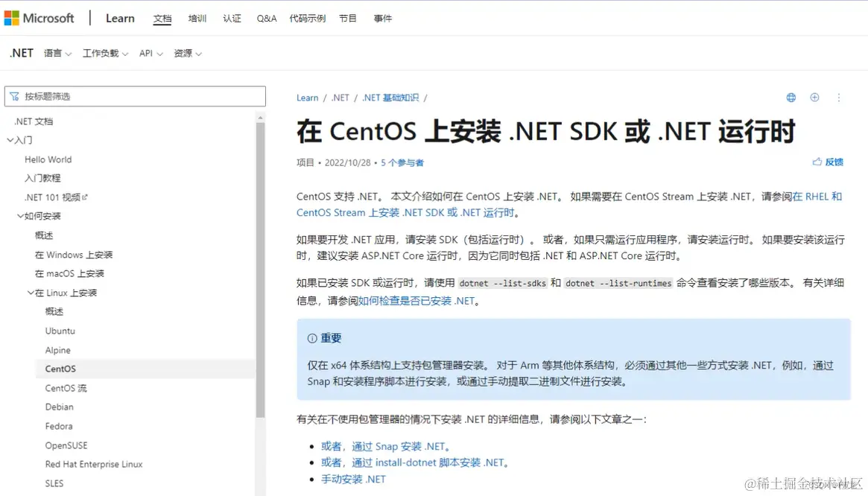The height and width of the screenshot is (496, 868).
Task: Open 概述 under 在 Linux 上安装
Action: point(54,311)
